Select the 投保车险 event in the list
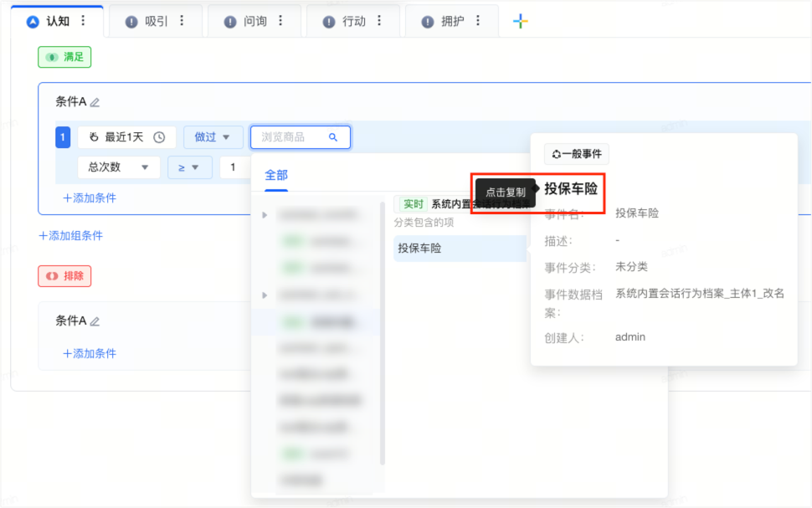812x508 pixels. [x=419, y=249]
